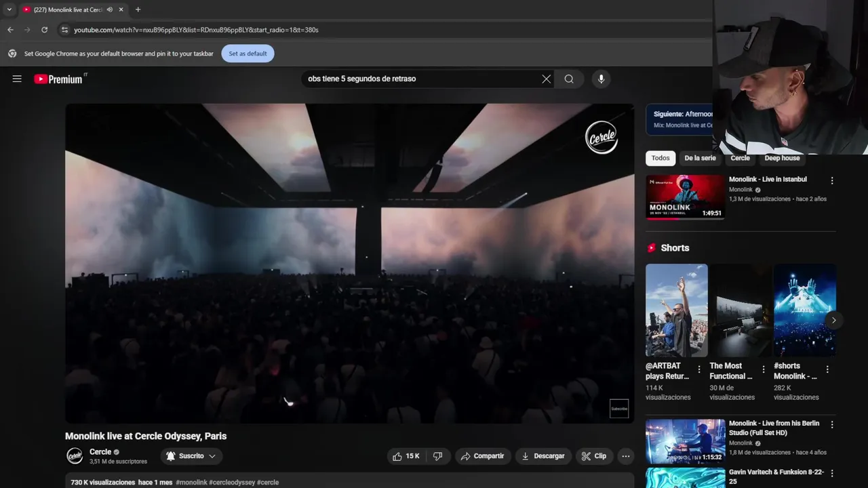Screen dimensions: 868x488
Task: Open Monolink - Live in Istanbul title
Action: [768, 179]
